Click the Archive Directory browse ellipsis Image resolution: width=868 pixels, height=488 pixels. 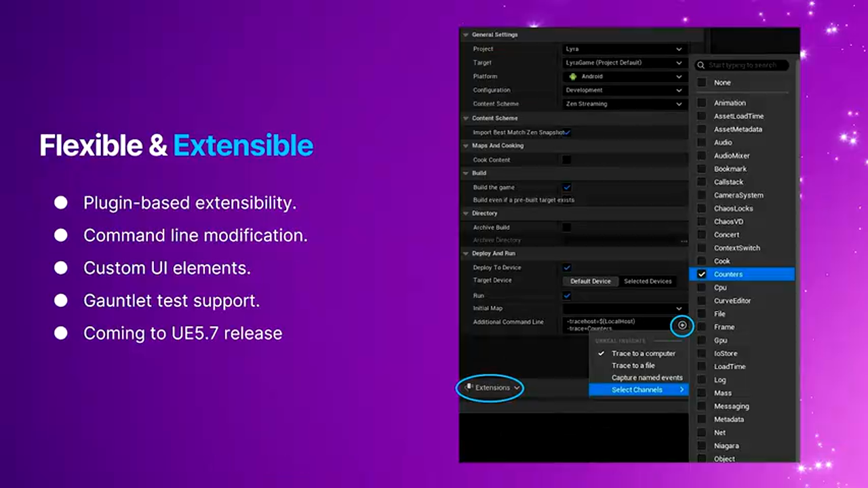[684, 241]
